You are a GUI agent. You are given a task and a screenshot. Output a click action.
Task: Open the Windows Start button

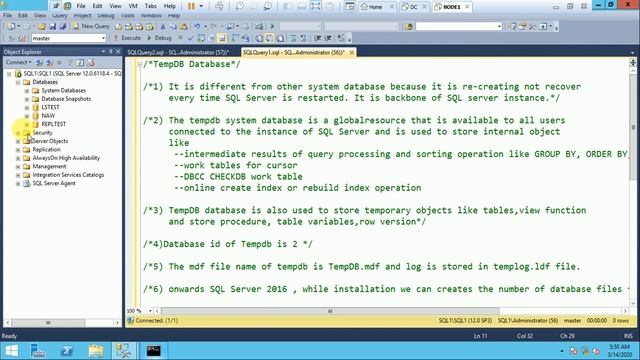[x=11, y=351]
